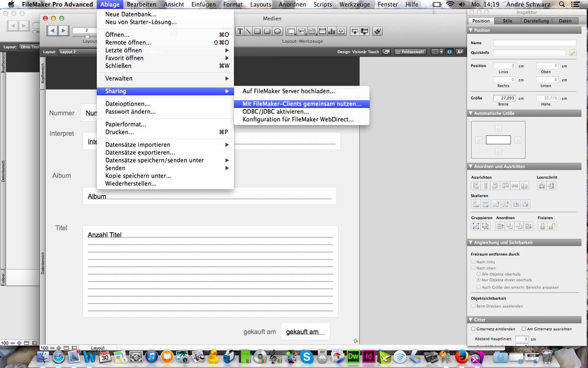Image resolution: width=588 pixels, height=368 pixels.
Task: Group objects under Gruppieren
Action: [x=475, y=226]
